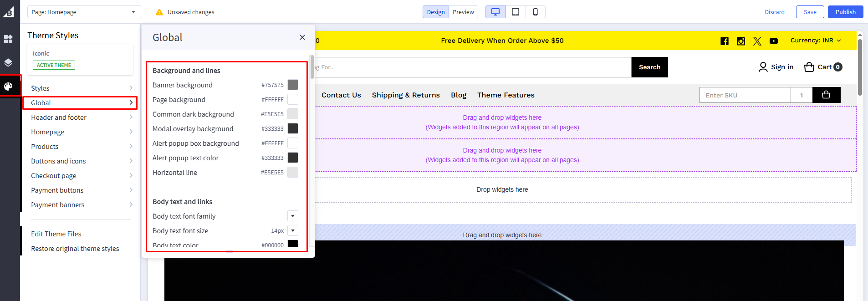Screen dimensions: 868x301
Task: Click the Instagram icon in banner
Action: pyautogui.click(x=741, y=41)
